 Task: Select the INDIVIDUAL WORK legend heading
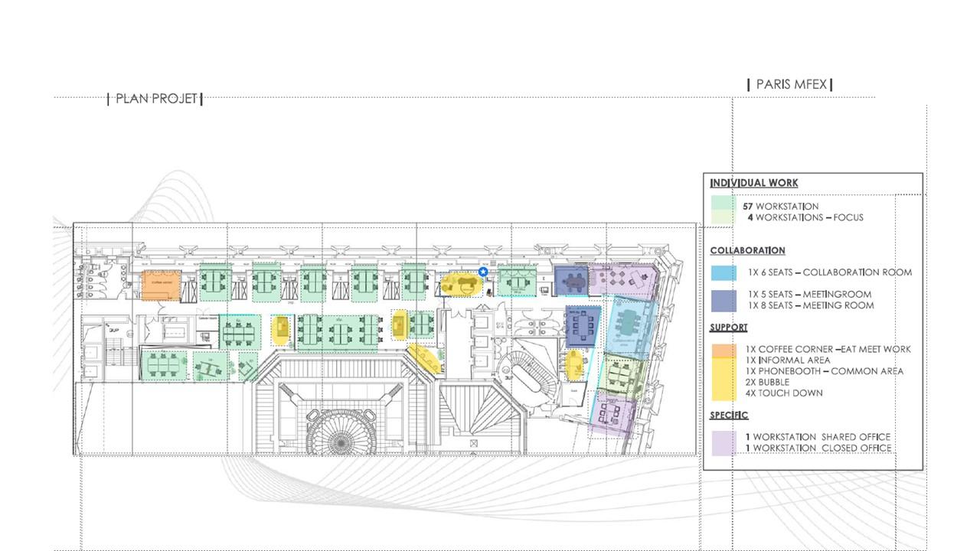(x=754, y=183)
